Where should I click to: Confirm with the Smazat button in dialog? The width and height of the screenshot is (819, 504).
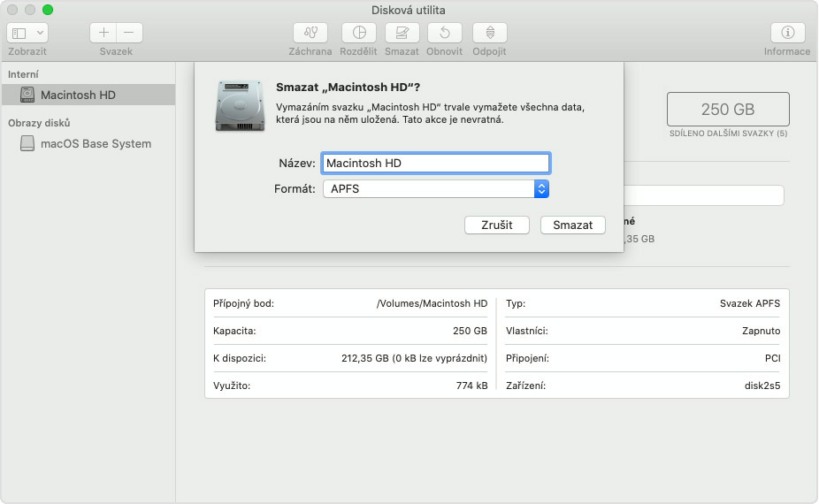click(572, 225)
